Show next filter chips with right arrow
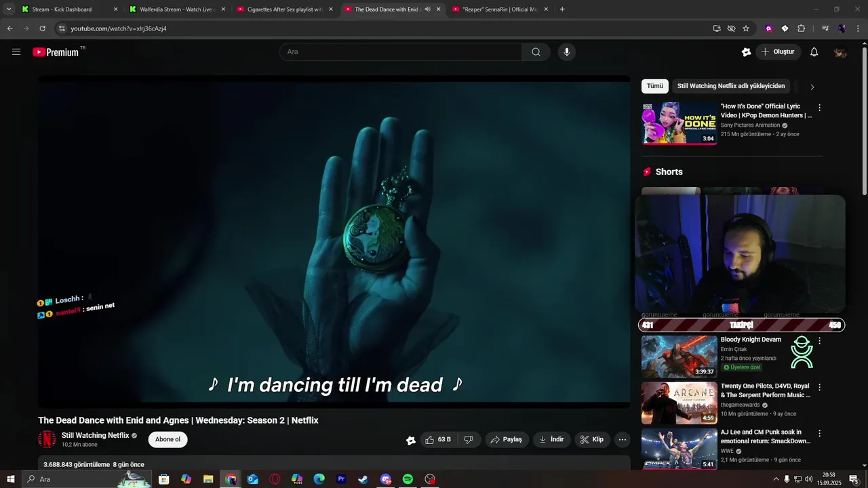The width and height of the screenshot is (868, 488). [812, 87]
